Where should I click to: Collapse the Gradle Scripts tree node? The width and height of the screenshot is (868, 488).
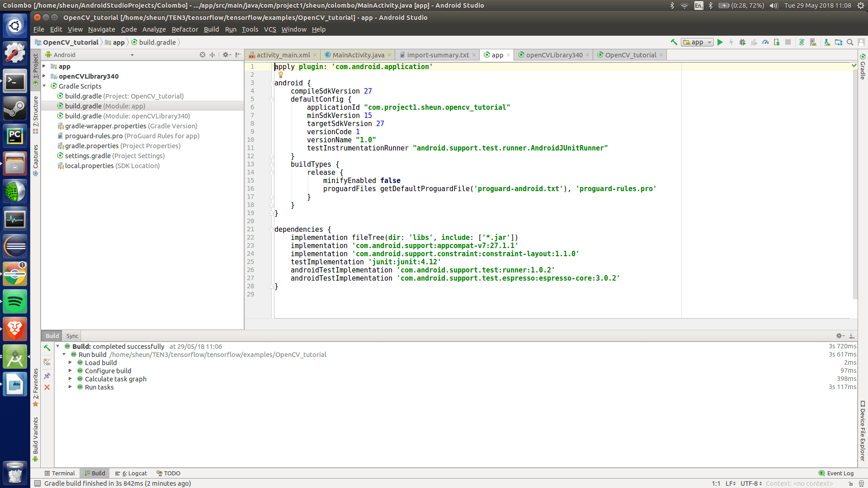tap(44, 86)
